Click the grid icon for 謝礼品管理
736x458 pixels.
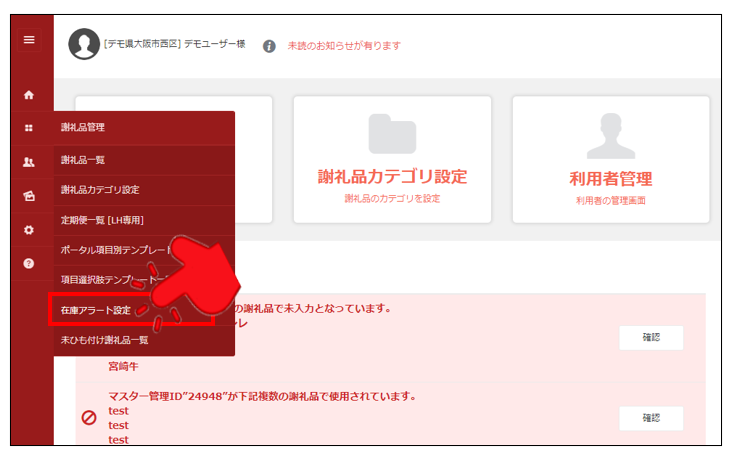tap(29, 128)
